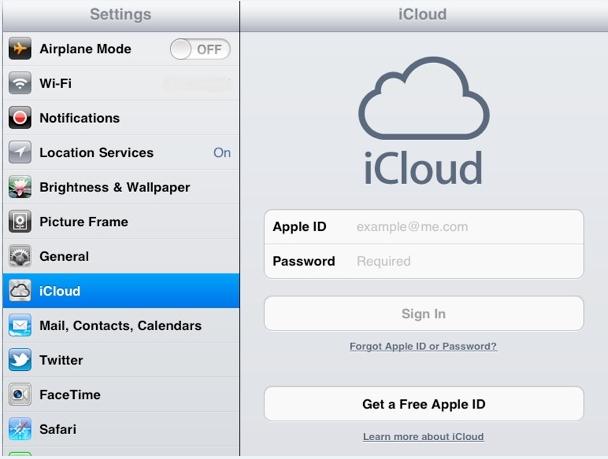
Task: Open Mail, Contacts, Calendars settings
Action: point(121,326)
